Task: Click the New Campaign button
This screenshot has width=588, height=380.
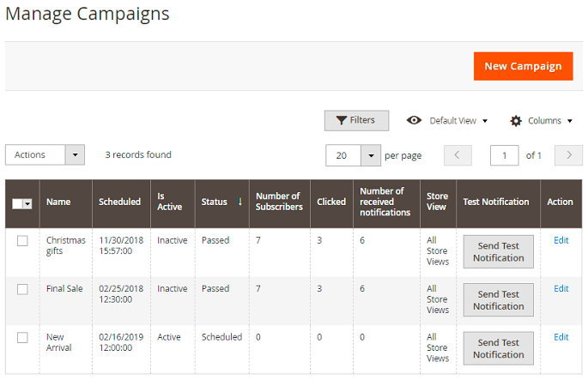Action: point(523,66)
